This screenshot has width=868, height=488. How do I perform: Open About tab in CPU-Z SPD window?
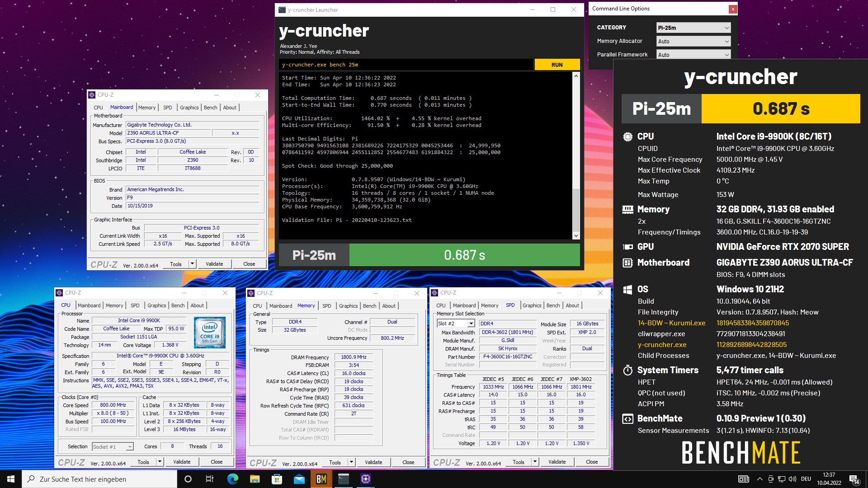[572, 305]
